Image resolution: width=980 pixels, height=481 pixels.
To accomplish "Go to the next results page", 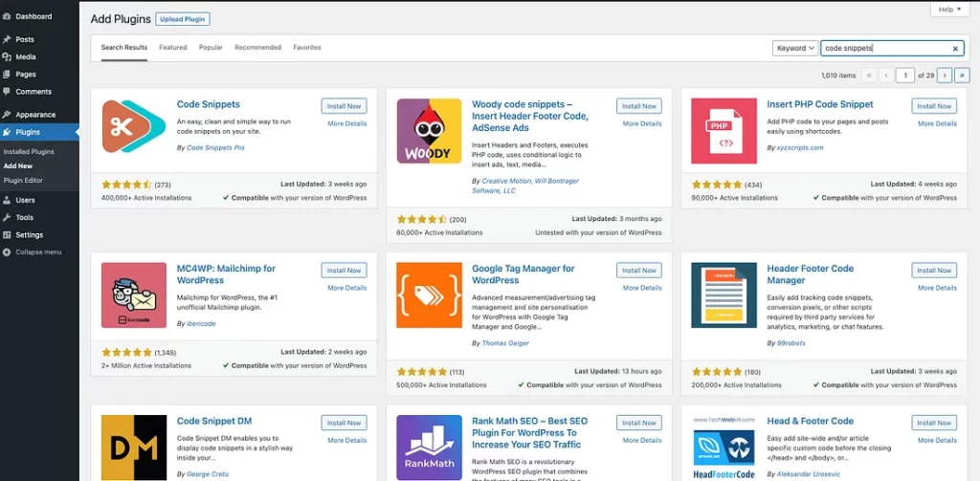I will point(945,75).
